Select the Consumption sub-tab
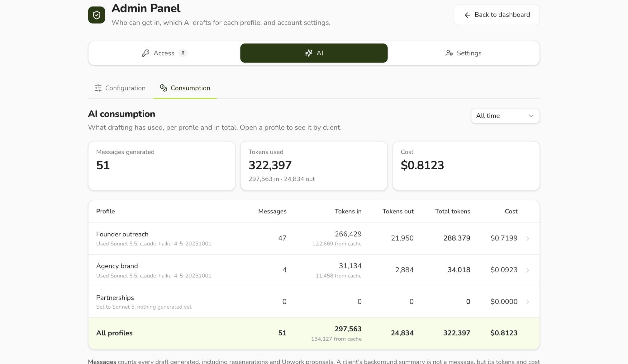Screen dimensions: 628x364 (x=185, y=88)
